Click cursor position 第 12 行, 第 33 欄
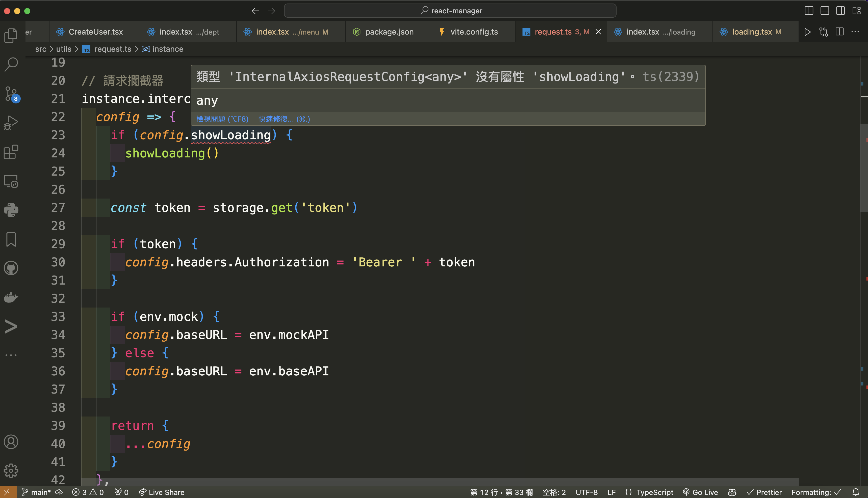The height and width of the screenshot is (498, 868). [501, 492]
